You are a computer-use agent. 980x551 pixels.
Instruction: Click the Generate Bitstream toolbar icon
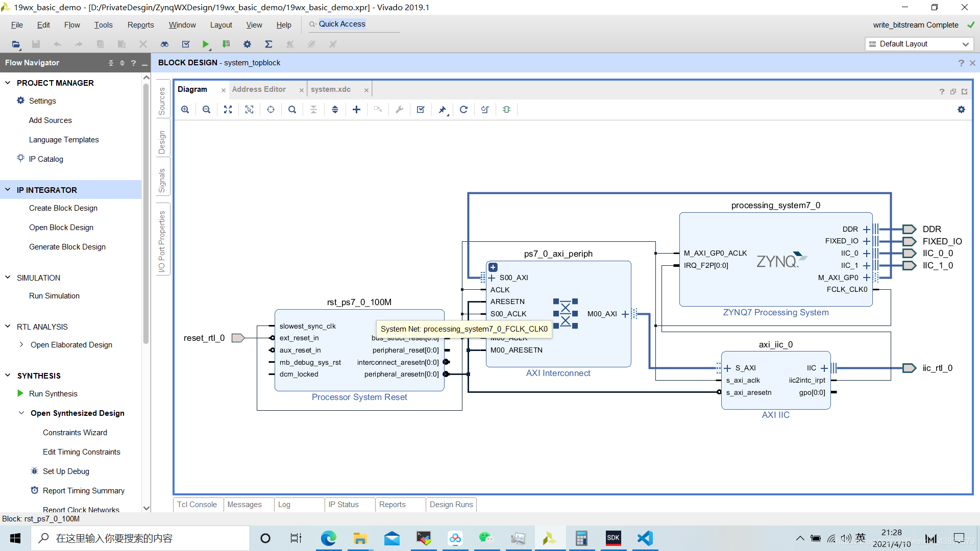click(226, 44)
